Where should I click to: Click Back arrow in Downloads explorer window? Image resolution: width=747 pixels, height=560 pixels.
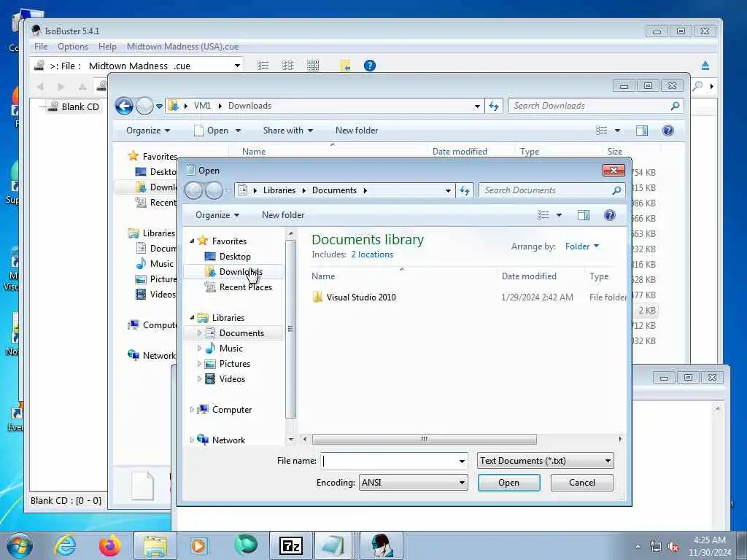[124, 106]
